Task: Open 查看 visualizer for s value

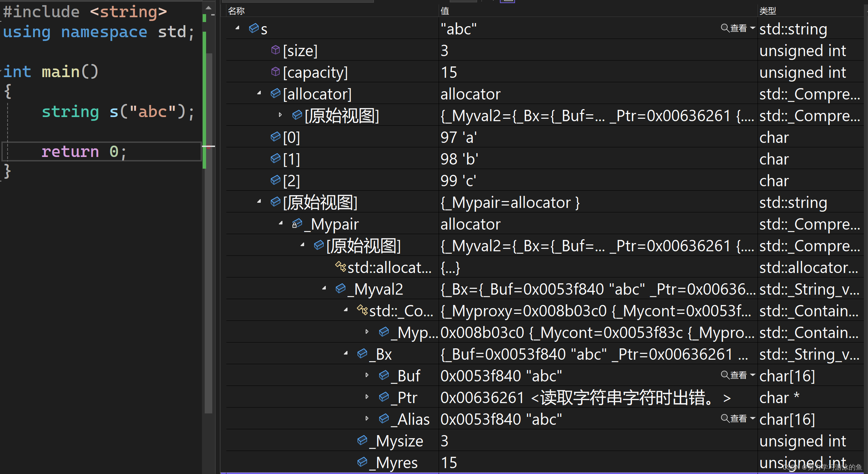Action: [x=734, y=28]
